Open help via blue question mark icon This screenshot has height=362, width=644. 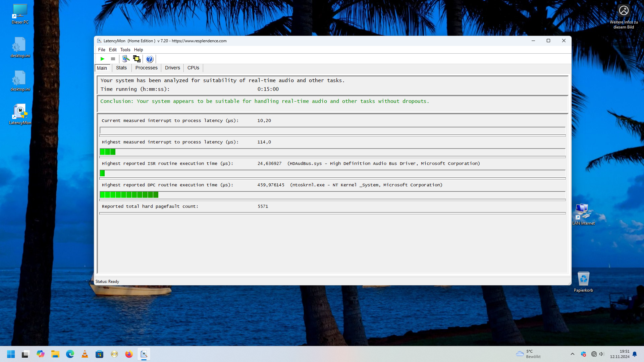[x=150, y=59]
